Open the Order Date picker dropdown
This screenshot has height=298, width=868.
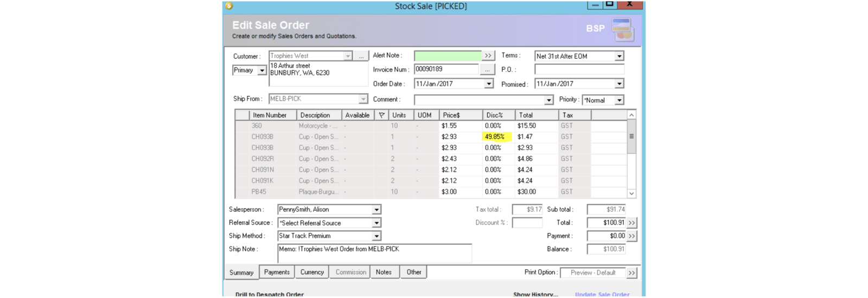(x=489, y=84)
